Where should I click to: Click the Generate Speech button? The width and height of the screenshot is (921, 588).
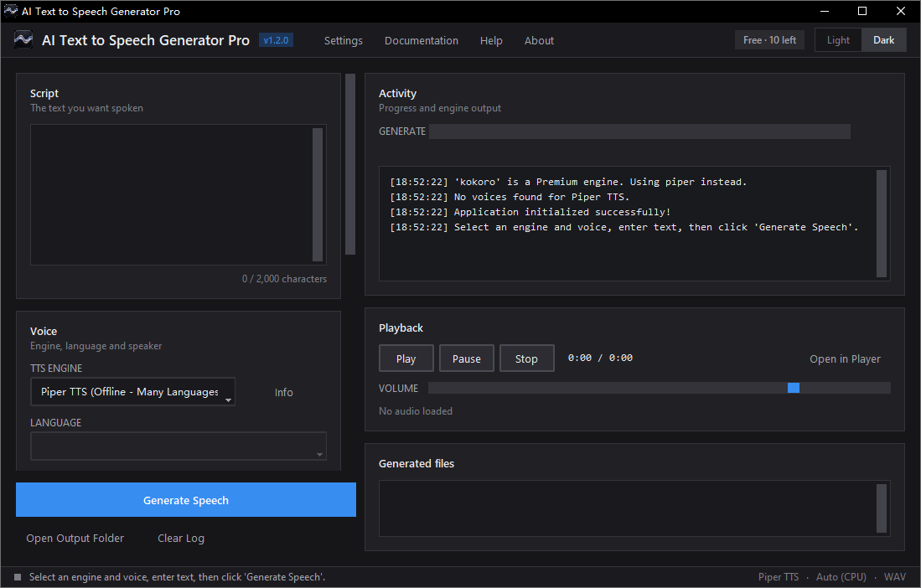[x=185, y=500]
